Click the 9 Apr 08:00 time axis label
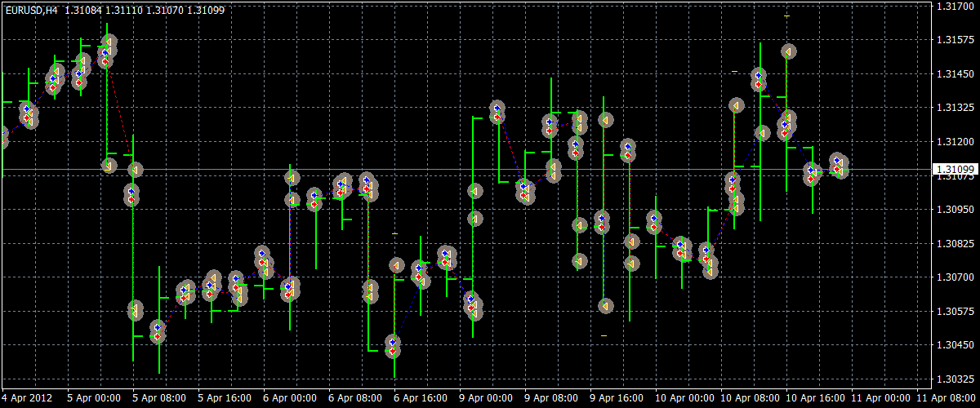This screenshot has height=408, width=980. coord(550,398)
